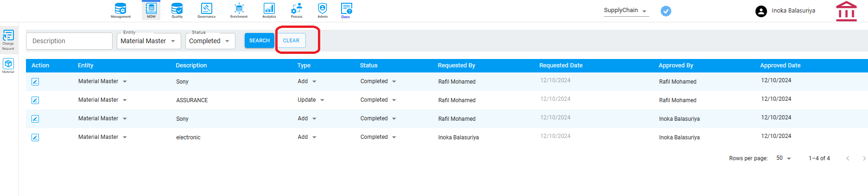
Task: Edit the ASSURANCE request row
Action: click(35, 100)
